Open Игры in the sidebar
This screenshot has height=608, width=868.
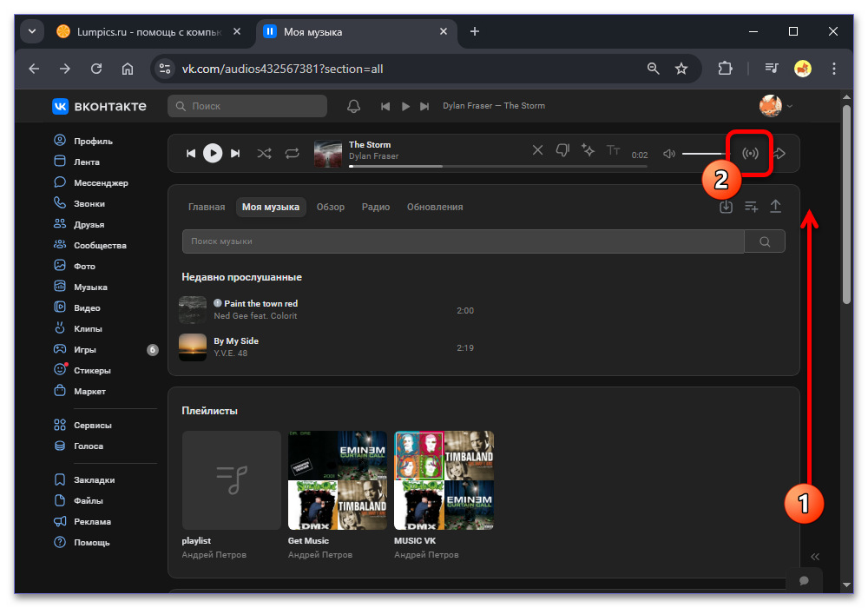[75, 349]
